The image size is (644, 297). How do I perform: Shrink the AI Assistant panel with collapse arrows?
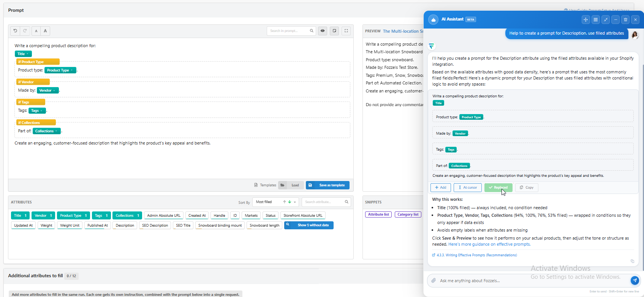(x=606, y=19)
